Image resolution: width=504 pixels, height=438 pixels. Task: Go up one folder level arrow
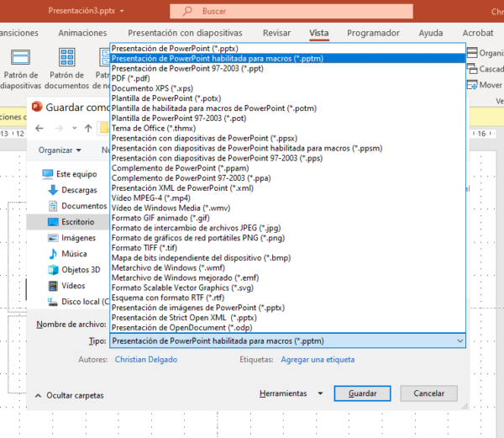tap(88, 129)
